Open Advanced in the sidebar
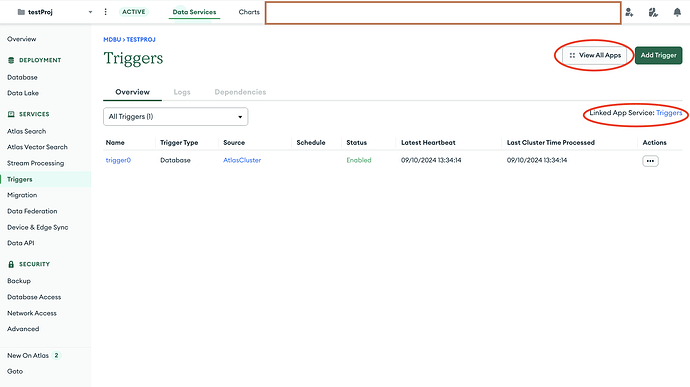Image resolution: width=690 pixels, height=387 pixels. pyautogui.click(x=23, y=329)
